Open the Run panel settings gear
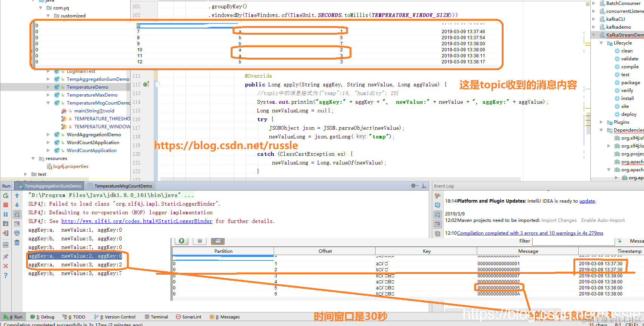Image resolution: width=644 pixels, height=326 pixels. 414,186
